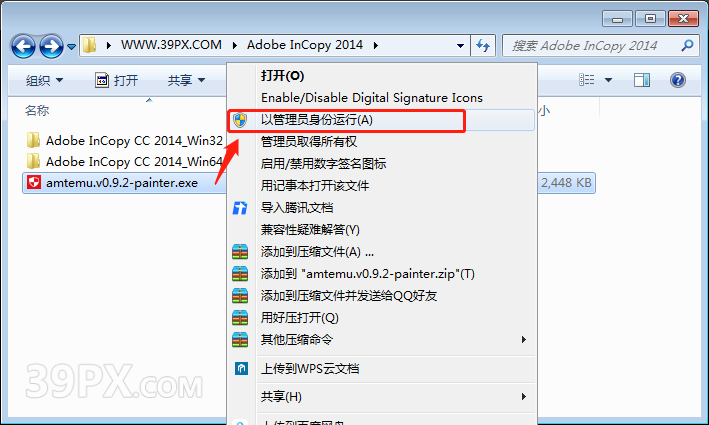Viewport: 709px width, 425px height.
Task: Click archive icon beside QQ好友 entry
Action: (240, 296)
